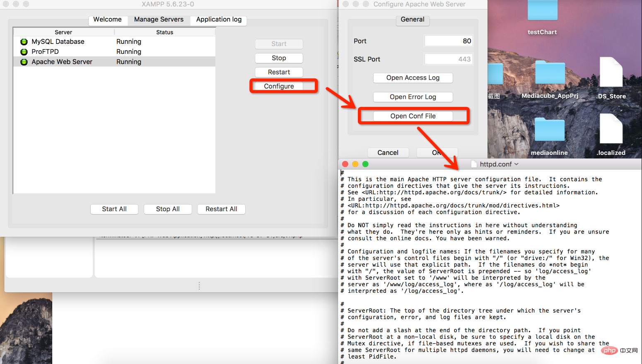The height and width of the screenshot is (364, 642).
Task: Click the Server column header
Action: [x=64, y=32]
